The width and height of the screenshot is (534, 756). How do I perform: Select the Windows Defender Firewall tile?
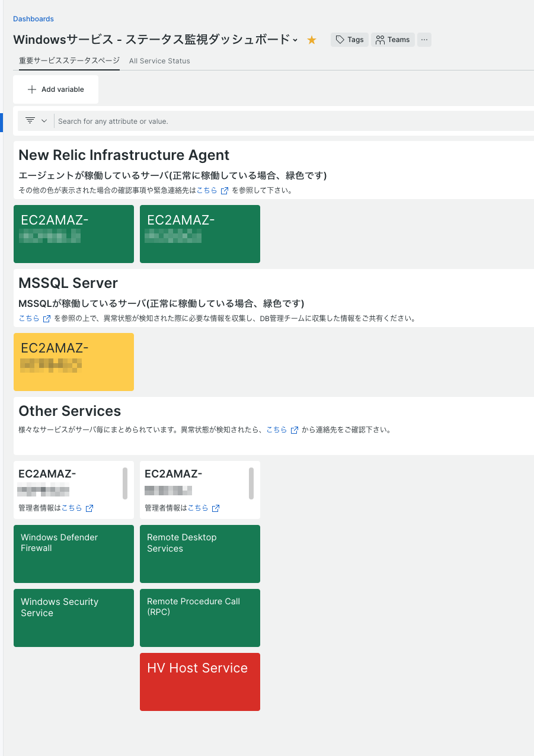(73, 554)
